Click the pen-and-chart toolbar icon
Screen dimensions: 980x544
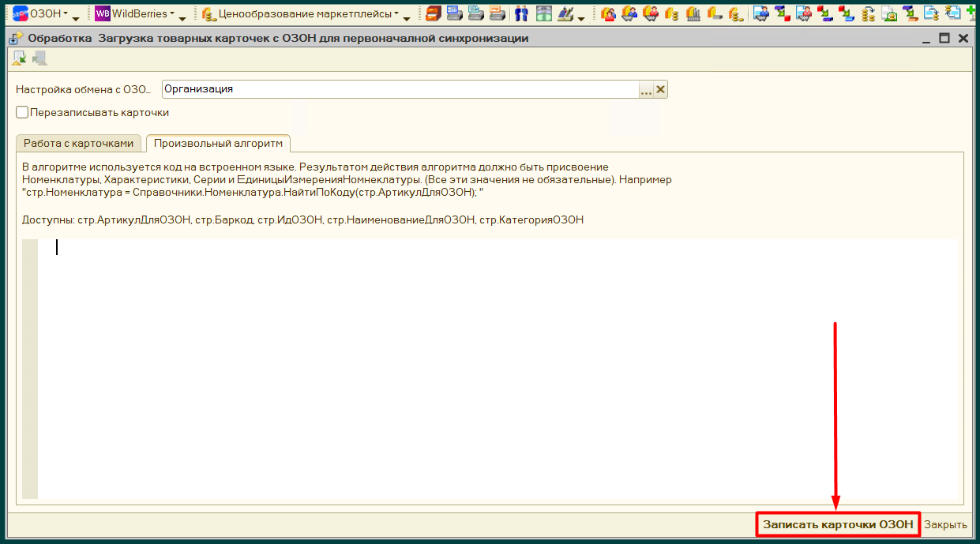pyautogui.click(x=565, y=13)
